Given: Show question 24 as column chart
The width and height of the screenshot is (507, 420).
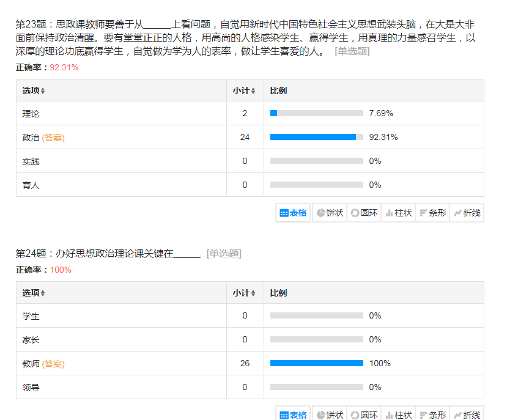Looking at the screenshot, I should tap(398, 414).
